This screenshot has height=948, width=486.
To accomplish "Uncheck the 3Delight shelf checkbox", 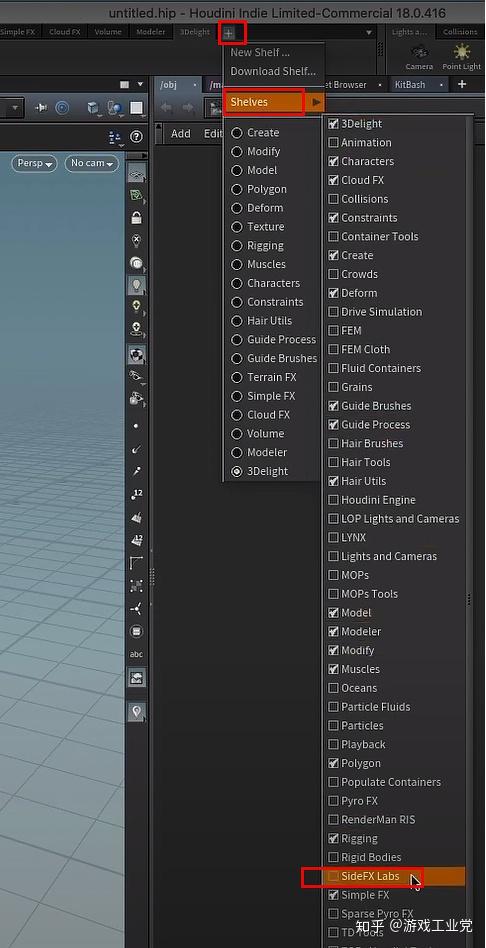I will tap(333, 124).
